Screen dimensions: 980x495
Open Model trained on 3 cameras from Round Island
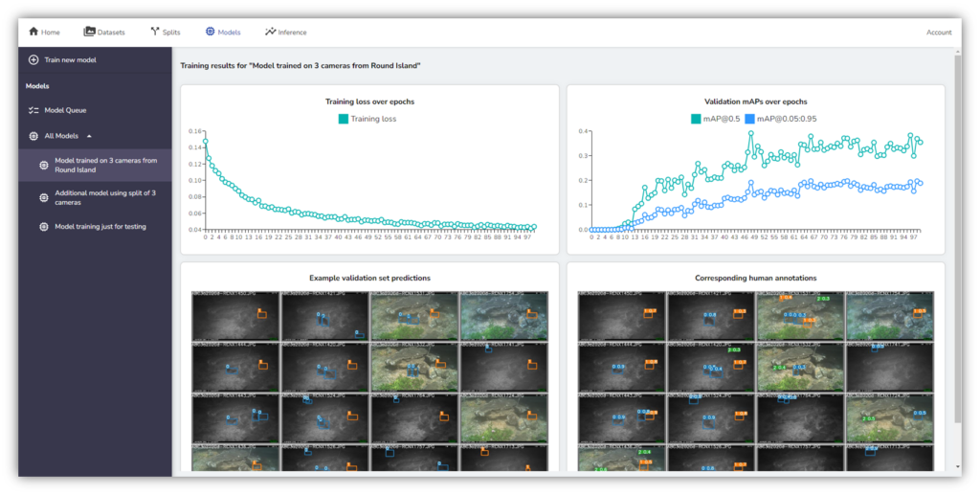coord(105,165)
